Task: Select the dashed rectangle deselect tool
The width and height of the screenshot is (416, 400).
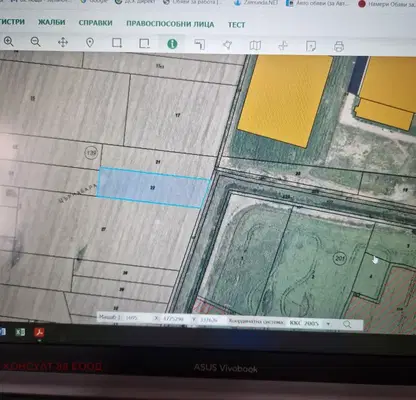Action: (x=144, y=44)
